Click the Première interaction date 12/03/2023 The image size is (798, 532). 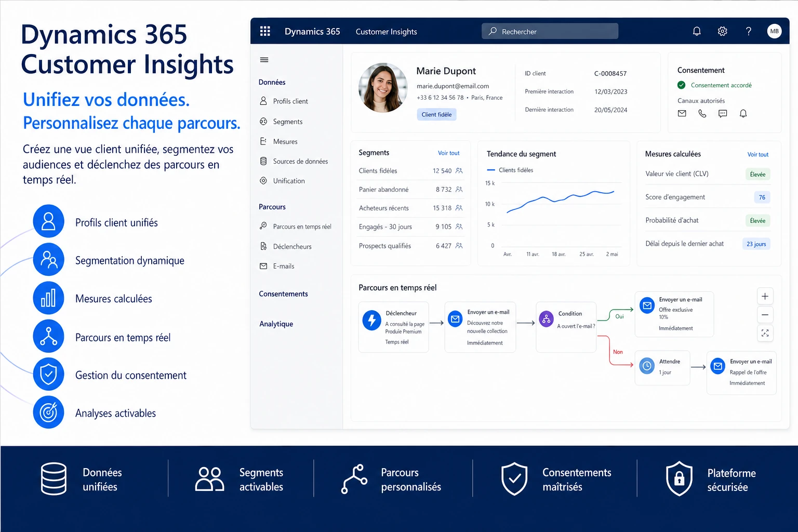point(611,92)
